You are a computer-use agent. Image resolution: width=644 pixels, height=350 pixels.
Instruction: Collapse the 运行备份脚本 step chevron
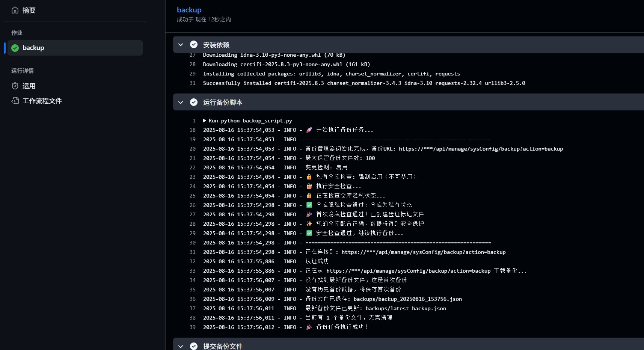tap(181, 102)
